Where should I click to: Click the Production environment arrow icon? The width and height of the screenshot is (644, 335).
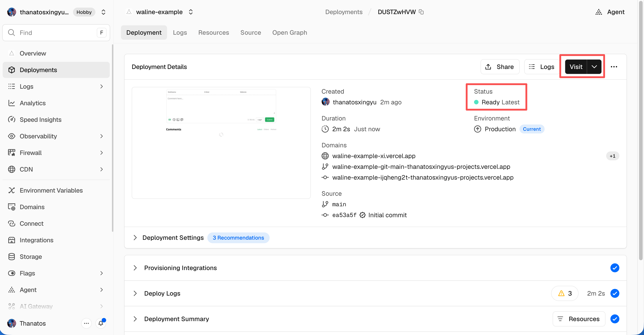coord(477,129)
